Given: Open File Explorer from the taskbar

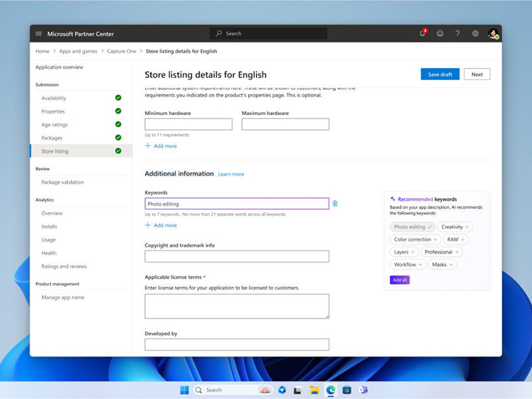Looking at the screenshot, I should [x=315, y=390].
